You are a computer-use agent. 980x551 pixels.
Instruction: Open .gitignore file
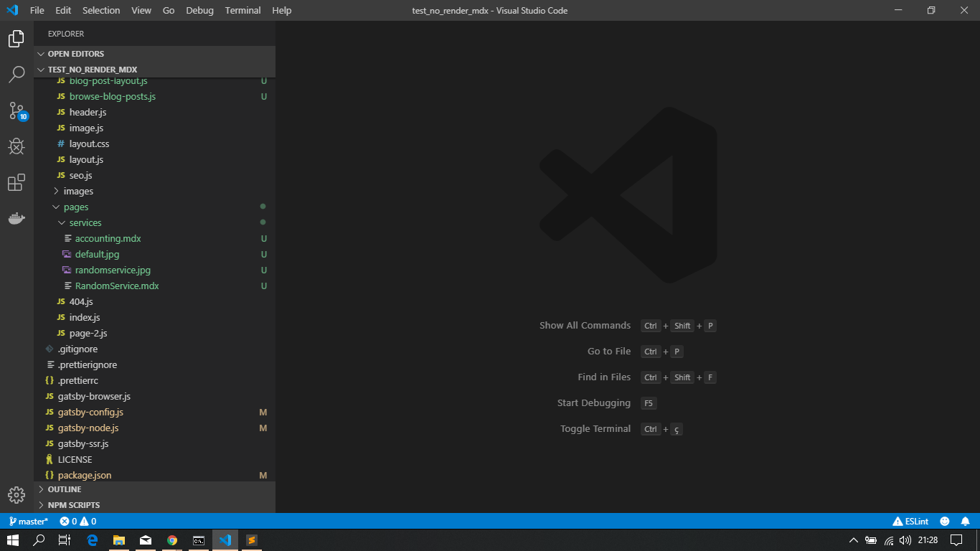(x=154, y=349)
